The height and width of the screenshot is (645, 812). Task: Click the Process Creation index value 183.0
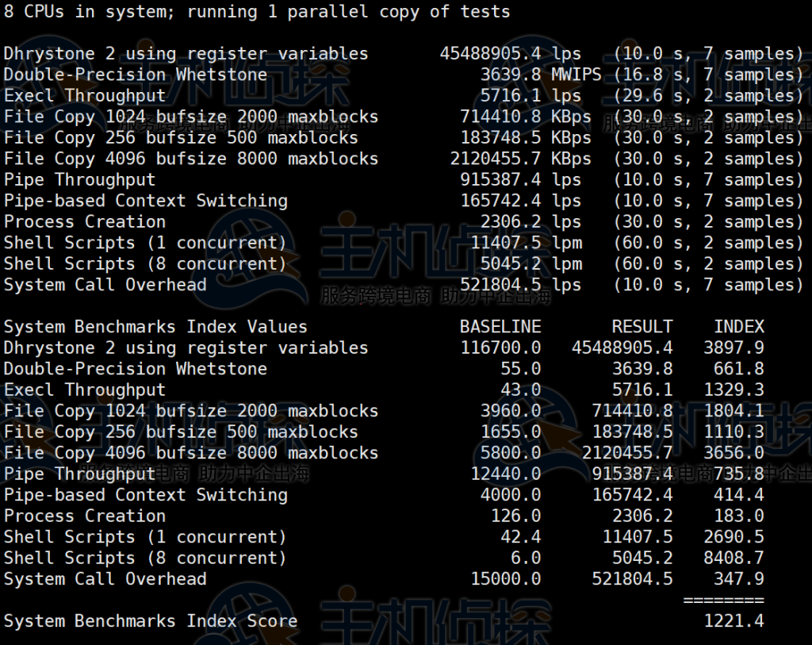pyautogui.click(x=738, y=516)
